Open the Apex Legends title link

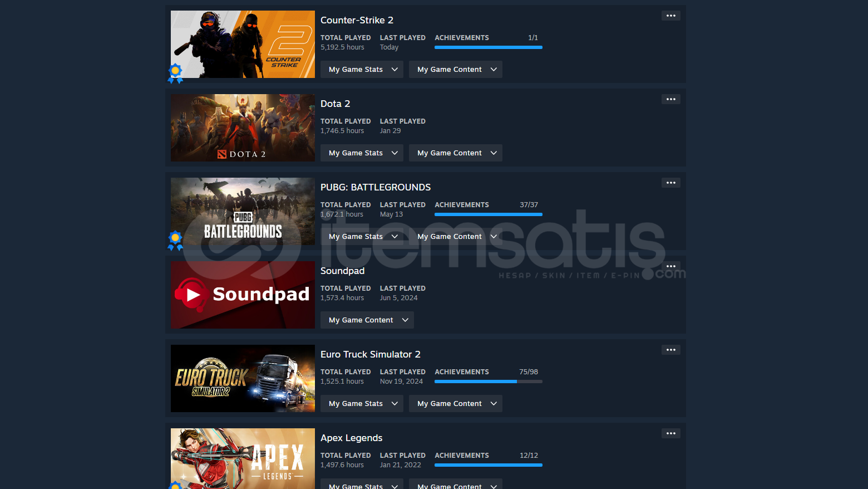click(351, 438)
